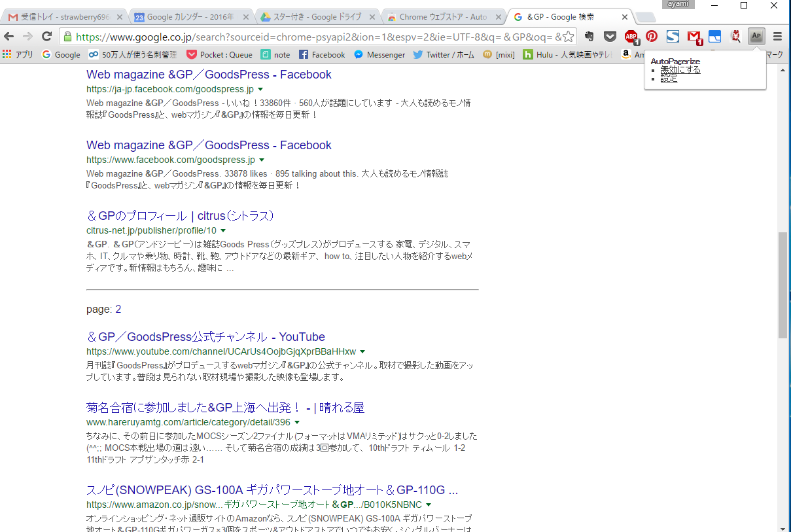Reload the current page

46,37
